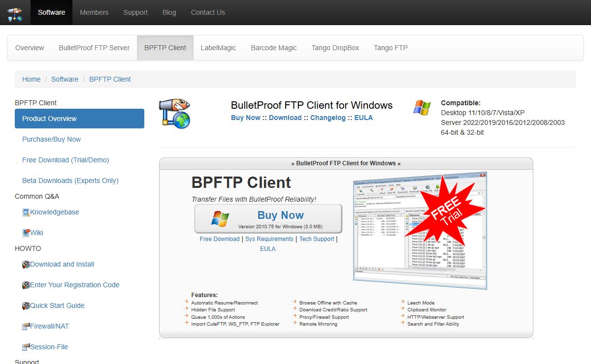Click 'Search and Filter Ability' feature text
Screen dimensions: 591x364
[x=433, y=324]
